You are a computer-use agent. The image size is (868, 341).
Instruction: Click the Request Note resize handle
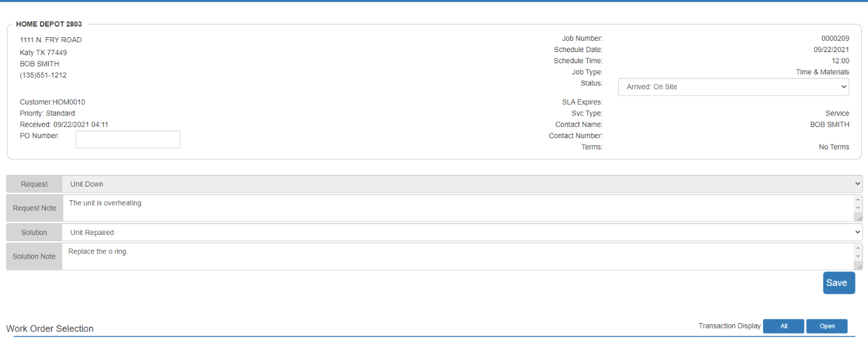[x=858, y=217]
